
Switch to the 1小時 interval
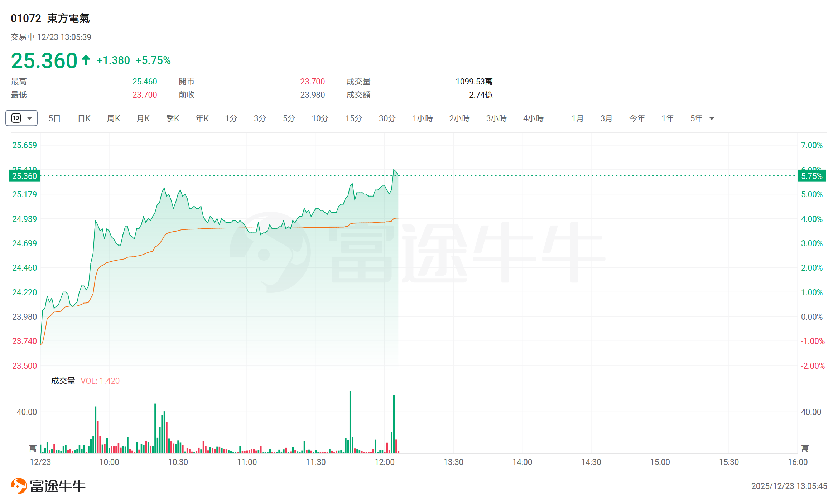(x=423, y=118)
